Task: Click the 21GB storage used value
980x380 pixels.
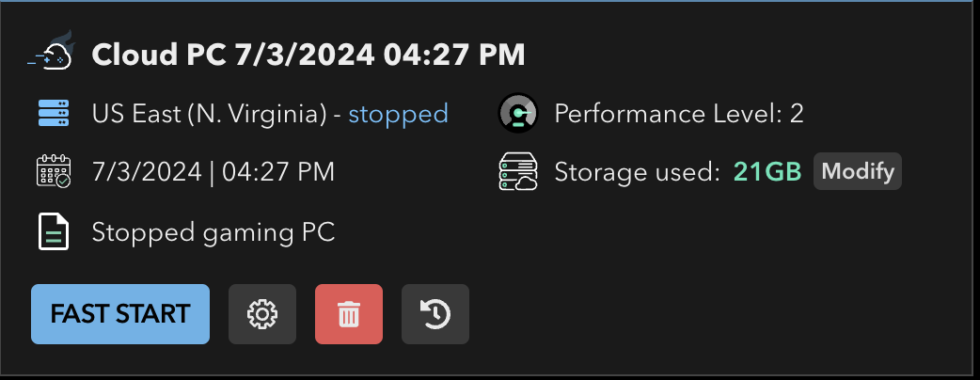Action: tap(767, 172)
